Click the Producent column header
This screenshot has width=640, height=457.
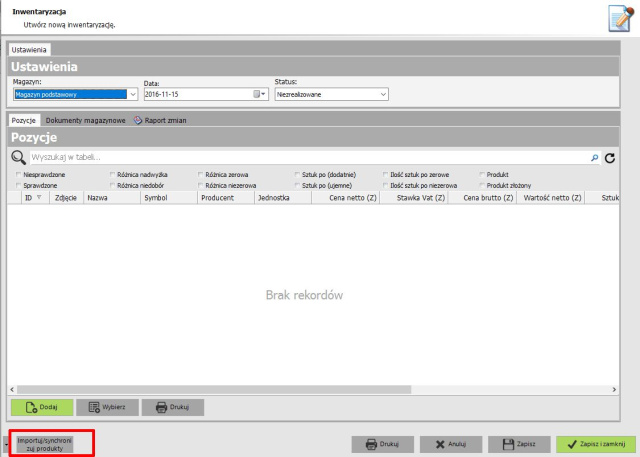click(226, 198)
